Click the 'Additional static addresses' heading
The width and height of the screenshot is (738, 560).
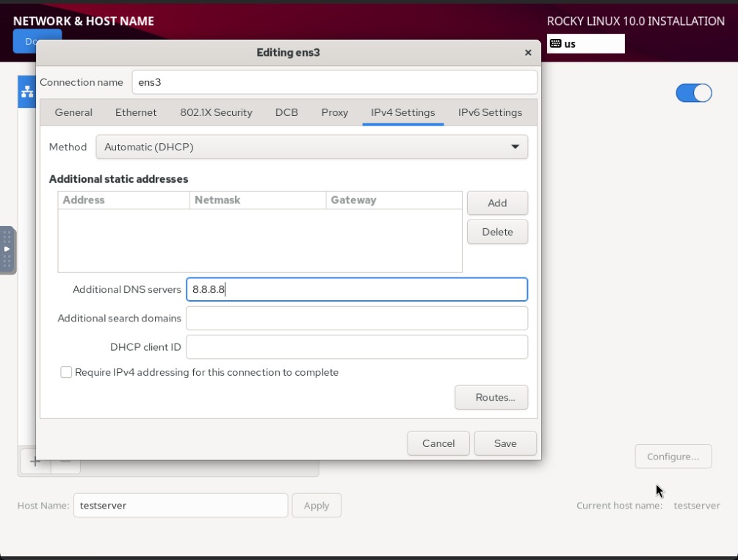tap(119, 179)
